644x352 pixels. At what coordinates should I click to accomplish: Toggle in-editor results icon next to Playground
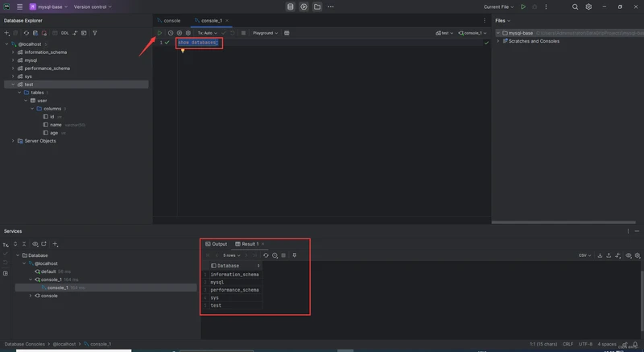click(x=287, y=33)
